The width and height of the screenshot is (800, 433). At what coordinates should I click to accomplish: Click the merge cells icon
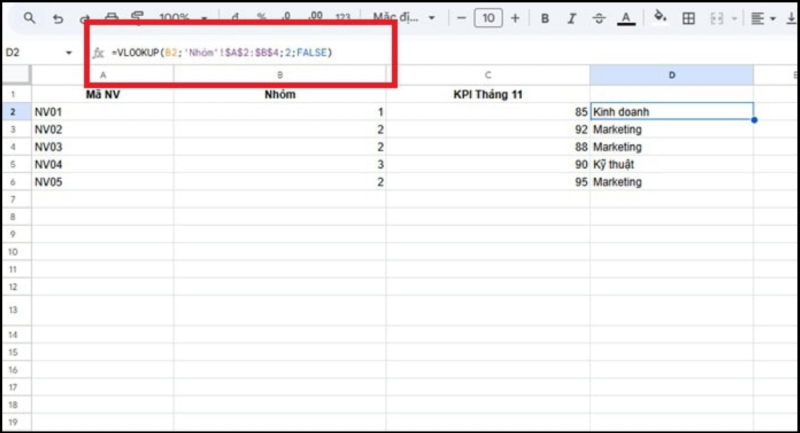point(716,18)
